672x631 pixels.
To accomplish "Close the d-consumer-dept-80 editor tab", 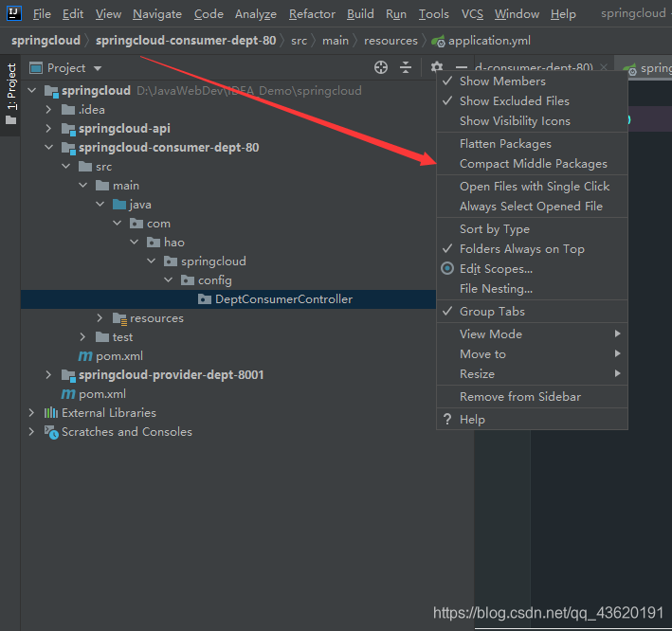I will coord(604,67).
